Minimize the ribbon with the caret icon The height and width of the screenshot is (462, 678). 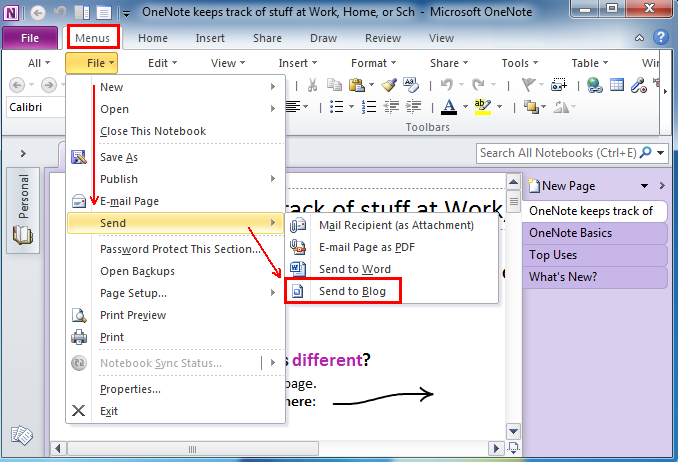tap(639, 38)
